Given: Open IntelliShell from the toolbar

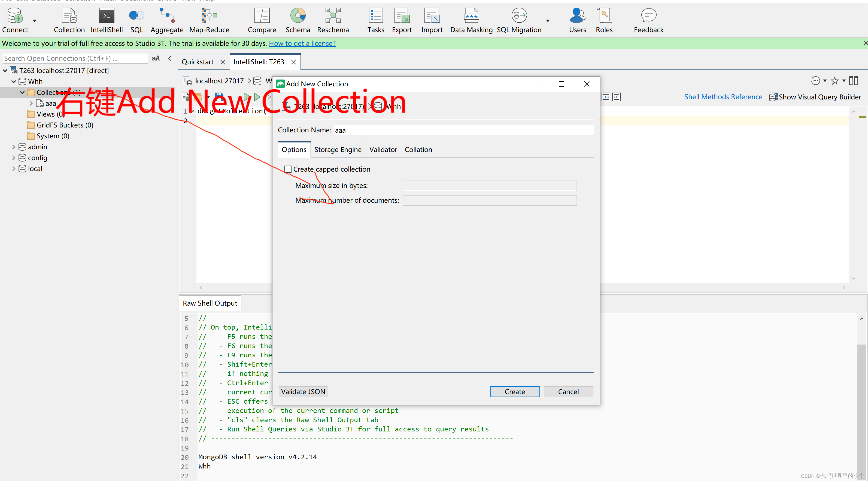Looking at the screenshot, I should (x=107, y=20).
